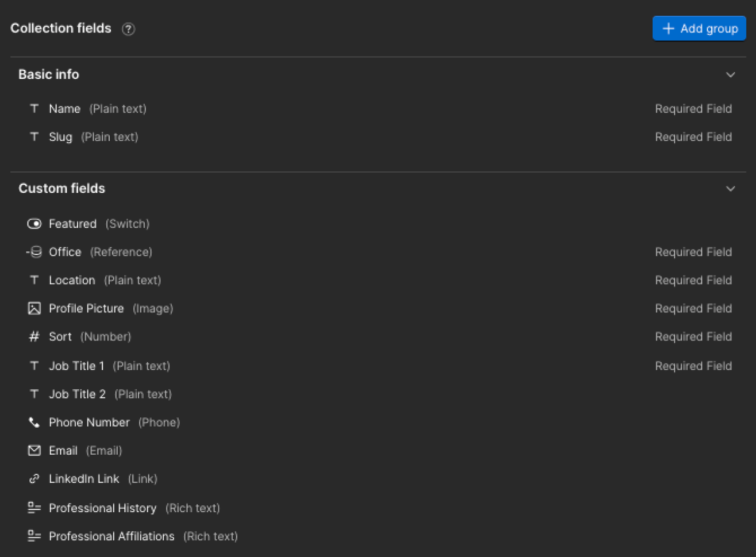
Task: Click the text icon for Job Title 1
Action: 34,366
